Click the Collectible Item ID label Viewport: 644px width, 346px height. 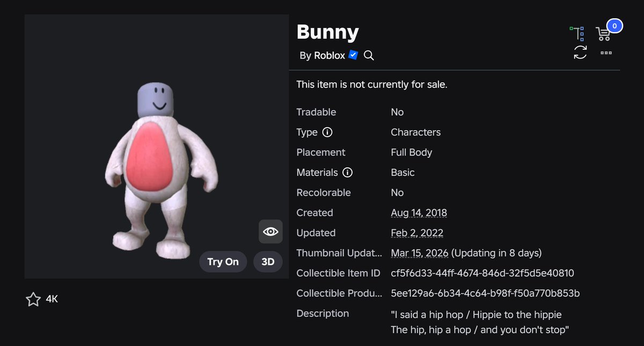click(338, 273)
